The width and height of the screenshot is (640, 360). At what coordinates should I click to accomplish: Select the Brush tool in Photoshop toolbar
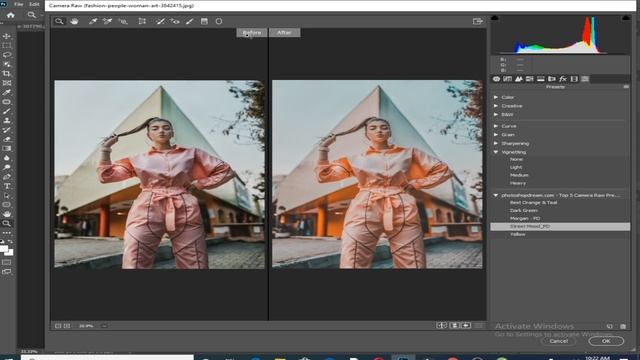pyautogui.click(x=7, y=111)
